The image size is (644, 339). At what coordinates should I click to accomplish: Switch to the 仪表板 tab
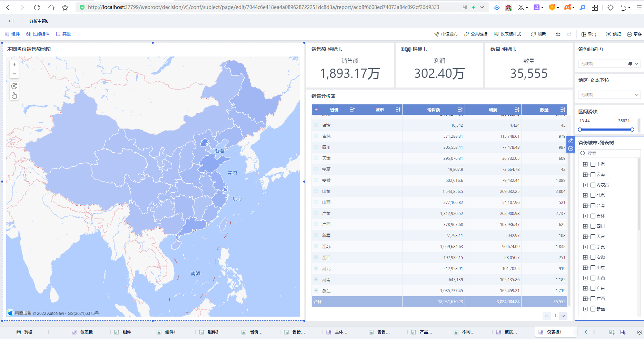(x=82, y=332)
